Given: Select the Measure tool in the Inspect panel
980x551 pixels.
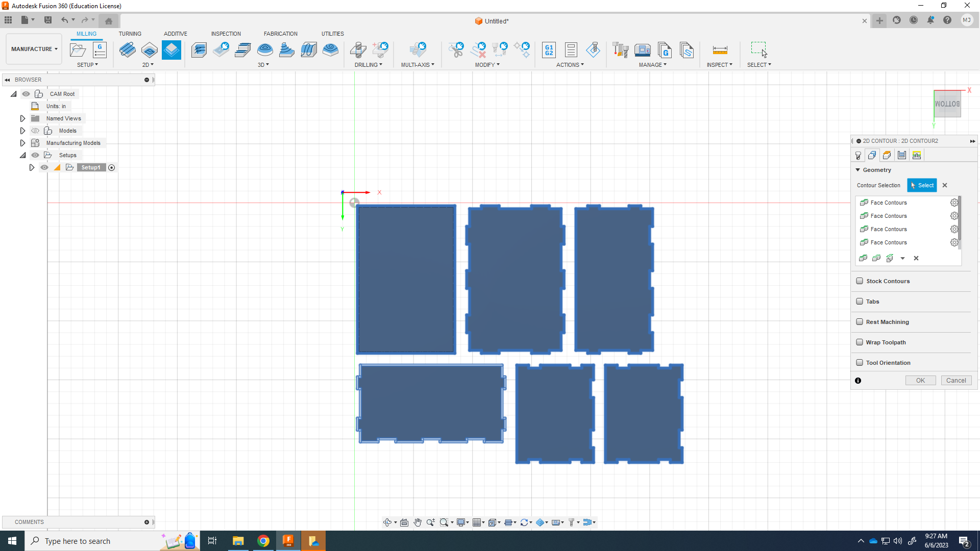Looking at the screenshot, I should click(720, 50).
